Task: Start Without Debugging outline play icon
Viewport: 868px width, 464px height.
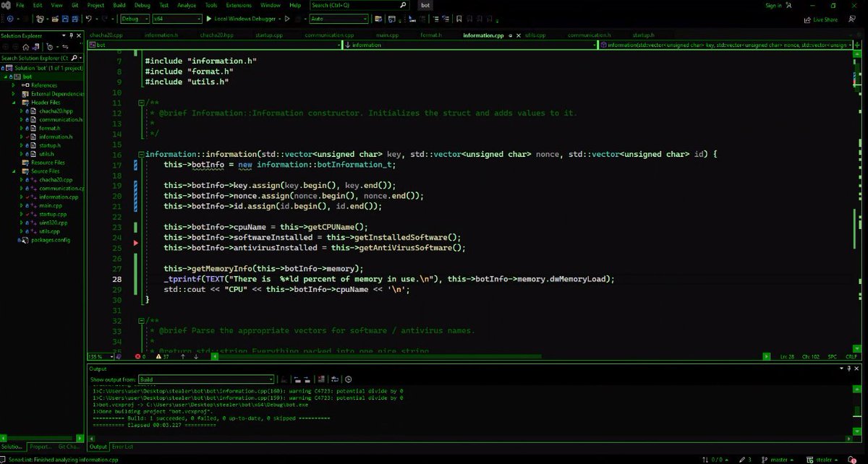Action: click(x=287, y=18)
